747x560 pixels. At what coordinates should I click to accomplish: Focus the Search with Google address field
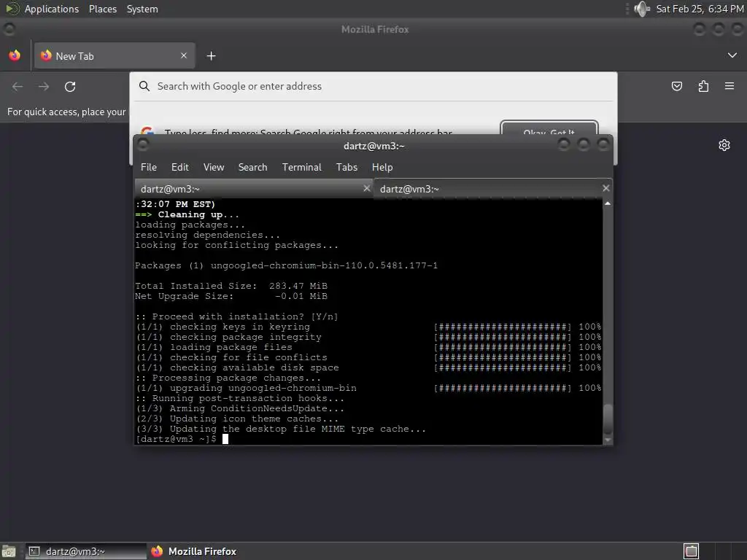(373, 86)
